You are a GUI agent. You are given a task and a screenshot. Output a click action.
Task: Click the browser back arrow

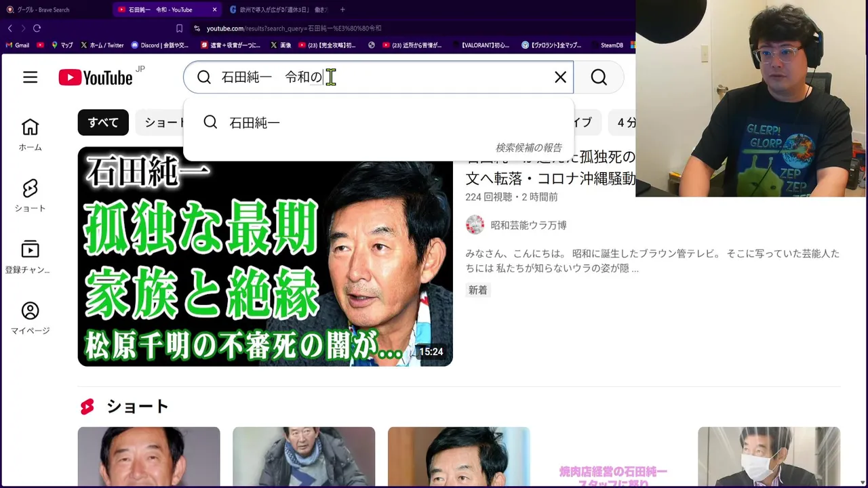pyautogui.click(x=9, y=28)
